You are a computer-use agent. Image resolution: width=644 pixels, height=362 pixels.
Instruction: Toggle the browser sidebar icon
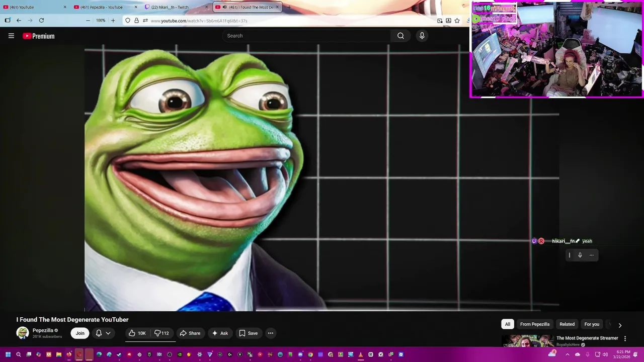click(7, 21)
